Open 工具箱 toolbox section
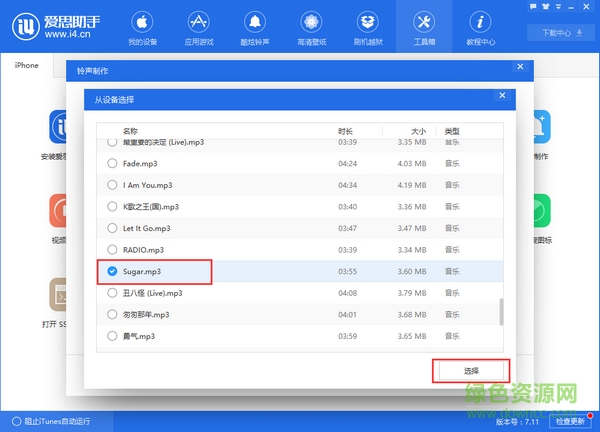The image size is (600, 432). pos(423,28)
